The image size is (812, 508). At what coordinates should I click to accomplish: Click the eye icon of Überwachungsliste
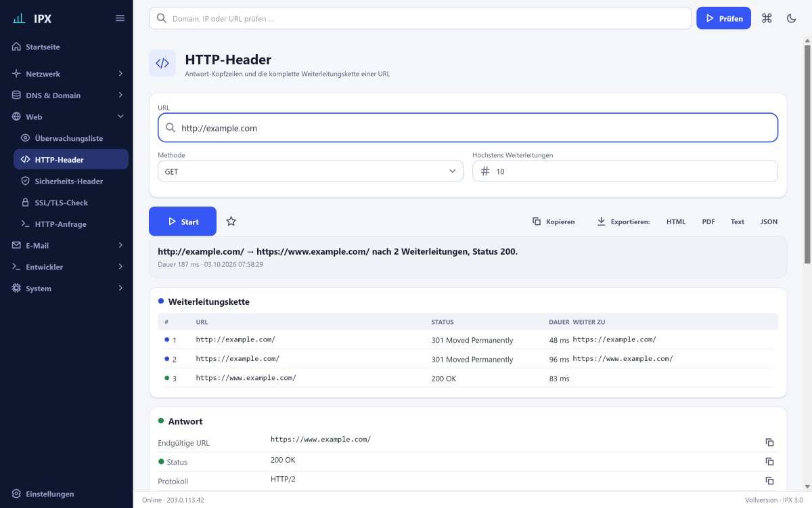click(x=26, y=138)
